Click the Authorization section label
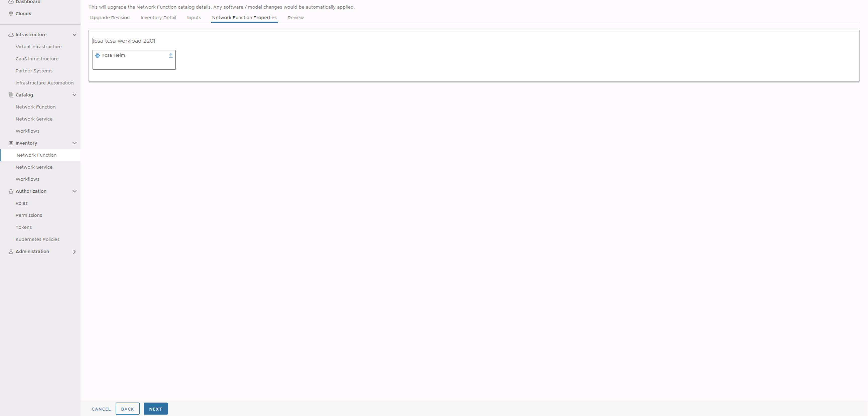The image size is (868, 416). pyautogui.click(x=31, y=191)
